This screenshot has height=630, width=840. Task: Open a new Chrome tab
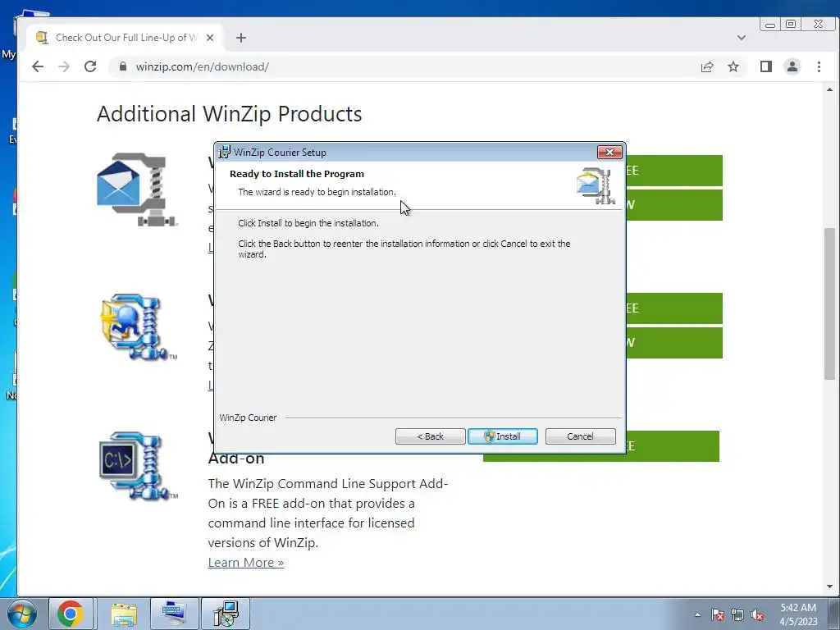[241, 38]
